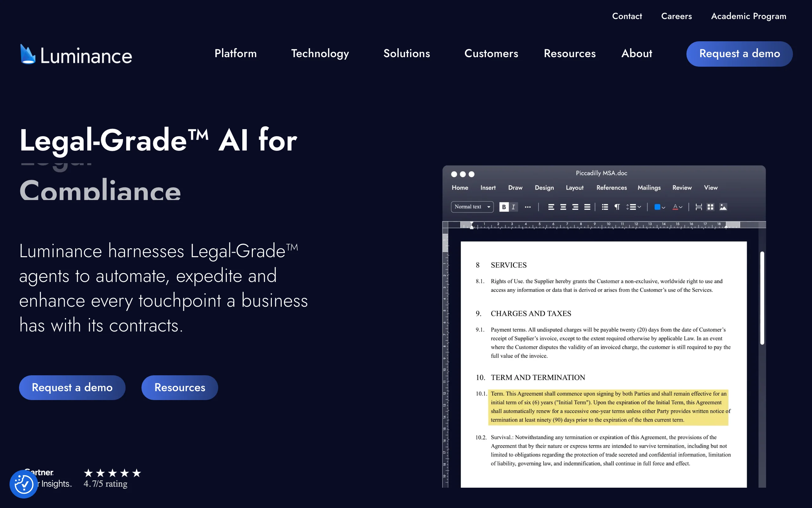Open the Technology navigation menu
The height and width of the screenshot is (508, 812).
point(320,53)
